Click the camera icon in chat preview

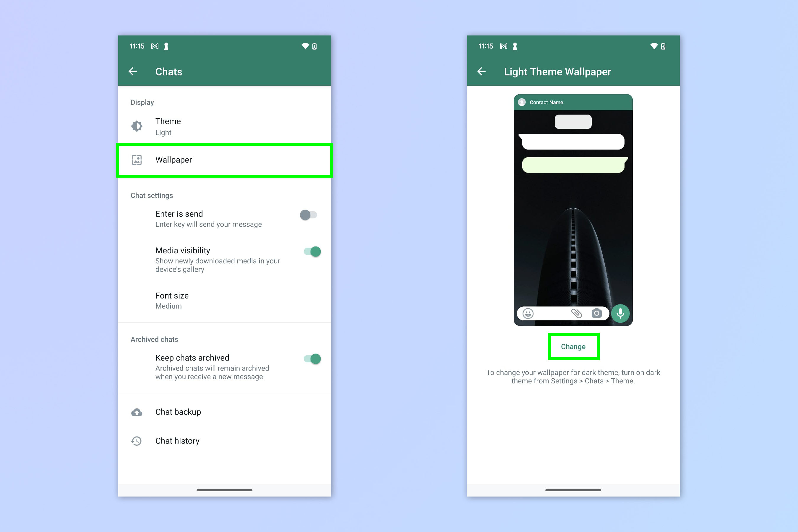597,313
